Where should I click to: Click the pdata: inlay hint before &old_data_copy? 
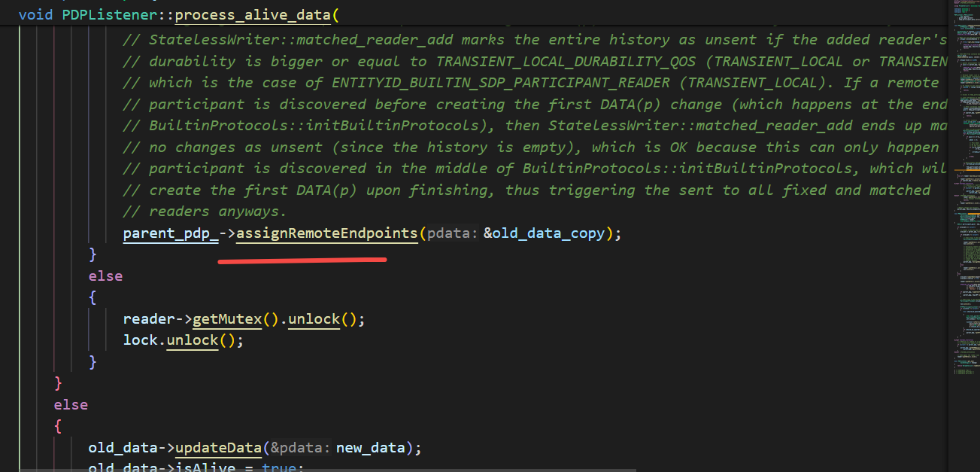click(452, 233)
